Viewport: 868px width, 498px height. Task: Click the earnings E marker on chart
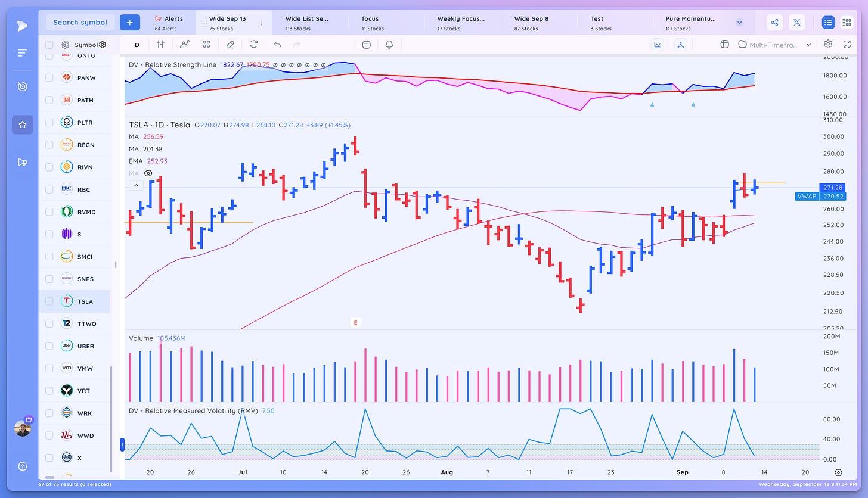356,323
